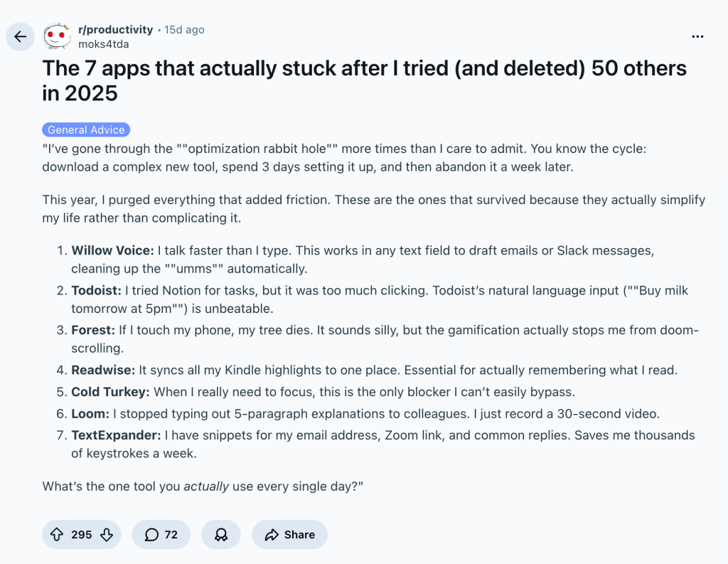Click the award trophy icon

tap(220, 534)
